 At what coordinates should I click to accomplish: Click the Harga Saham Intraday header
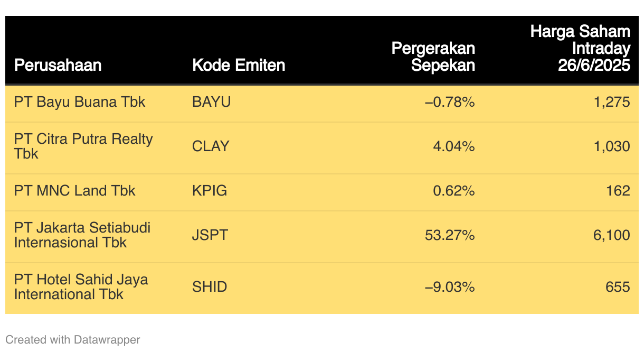pyautogui.click(x=580, y=48)
